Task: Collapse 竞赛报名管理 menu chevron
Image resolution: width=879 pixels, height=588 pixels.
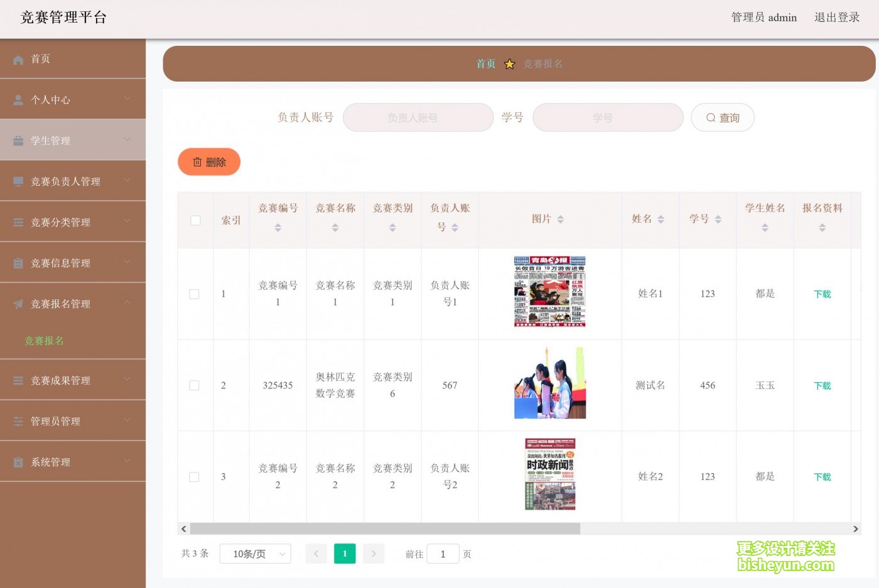Action: pyautogui.click(x=127, y=302)
